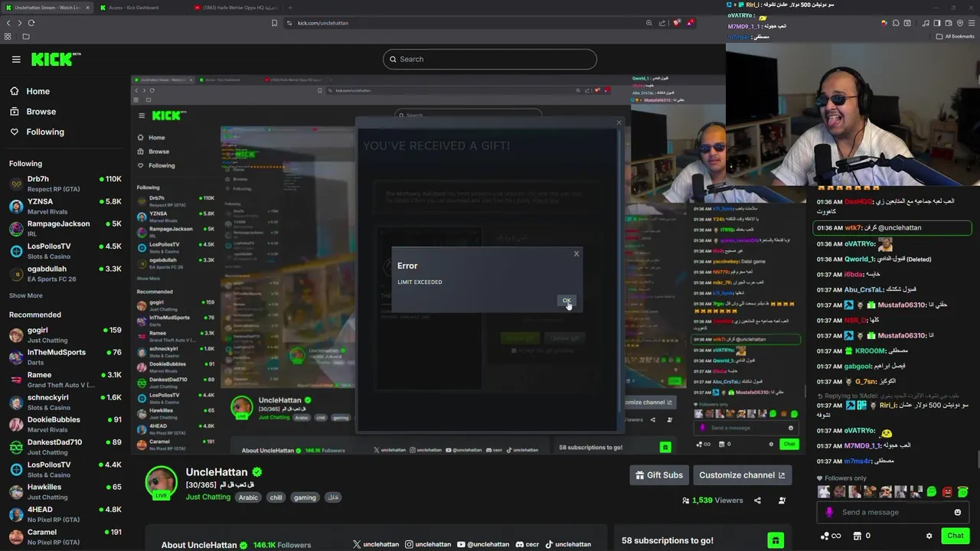This screenshot has height=551, width=980.
Task: Switch to Haifa Wehbe YouTube tab
Action: [x=235, y=8]
